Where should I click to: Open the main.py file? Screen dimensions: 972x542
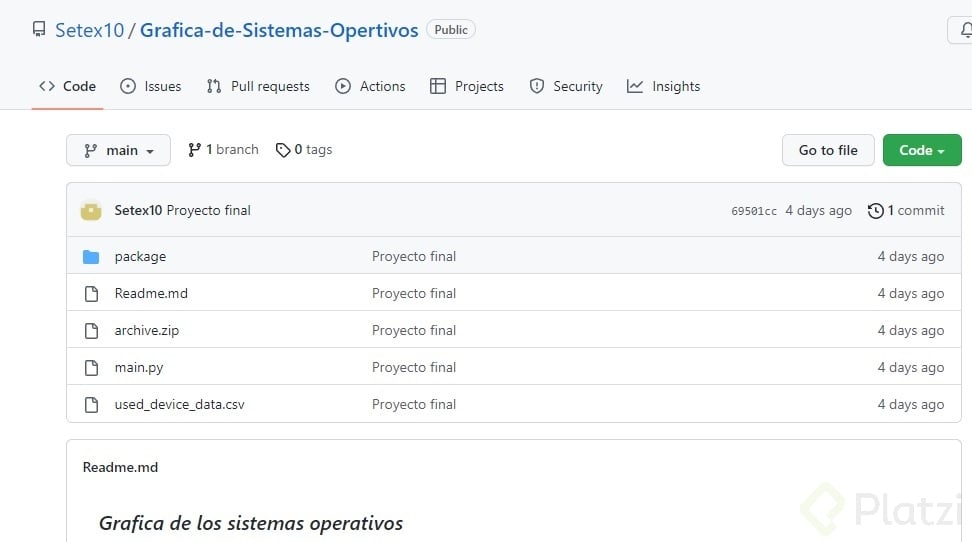pos(139,367)
